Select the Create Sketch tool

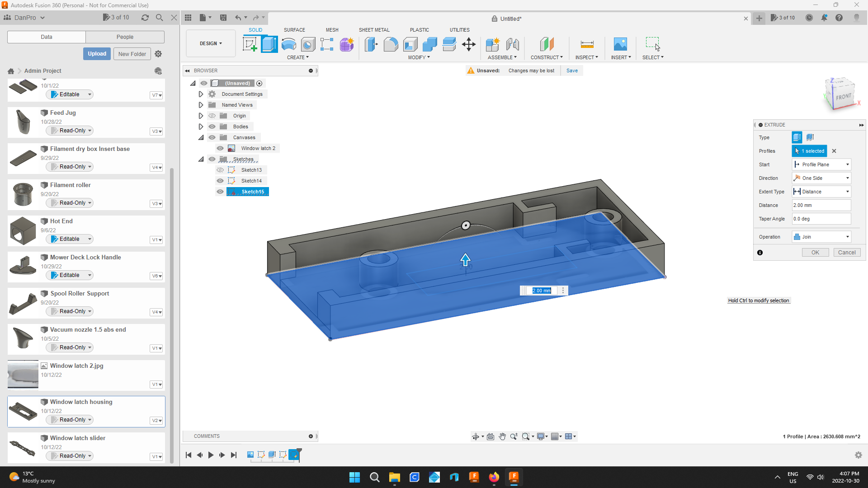click(250, 44)
